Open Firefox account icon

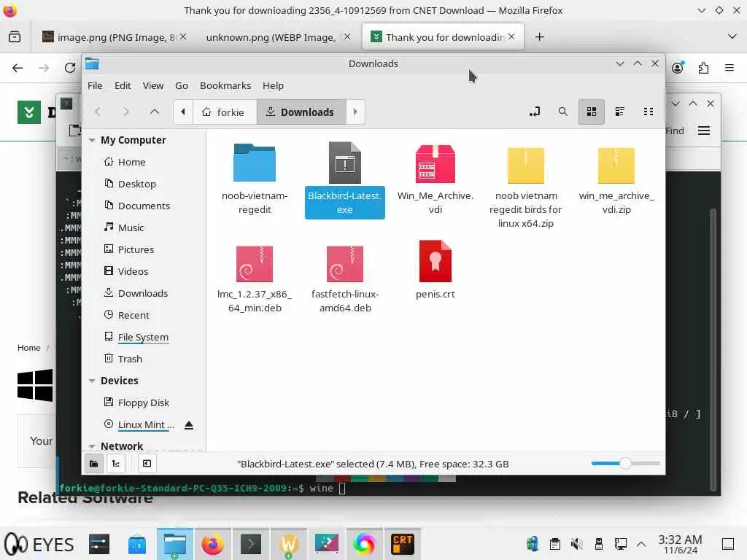click(x=678, y=68)
